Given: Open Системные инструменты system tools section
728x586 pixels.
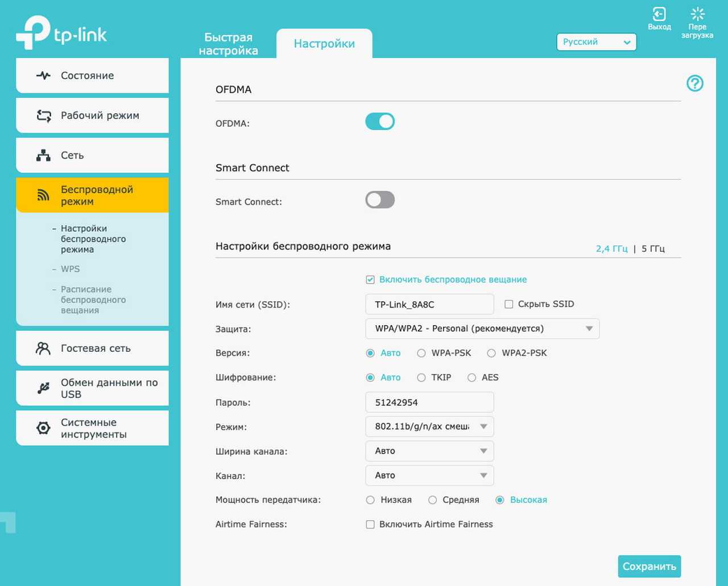Looking at the screenshot, I should [x=93, y=428].
